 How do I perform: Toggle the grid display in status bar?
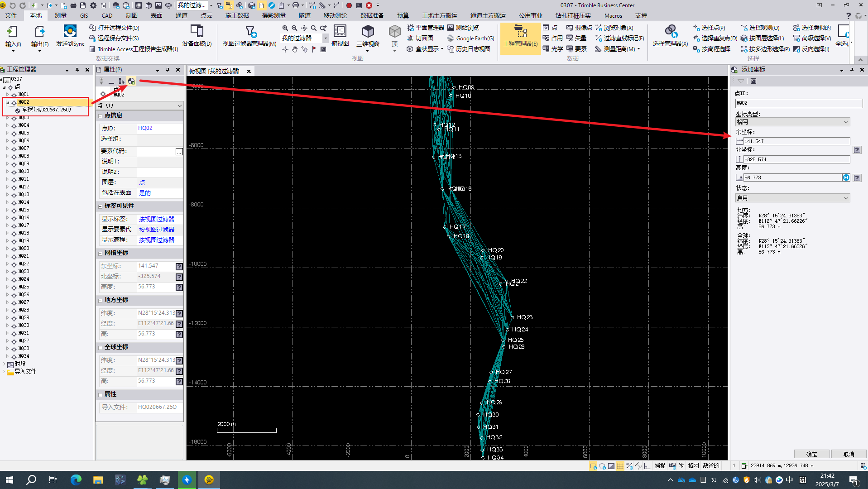620,465
